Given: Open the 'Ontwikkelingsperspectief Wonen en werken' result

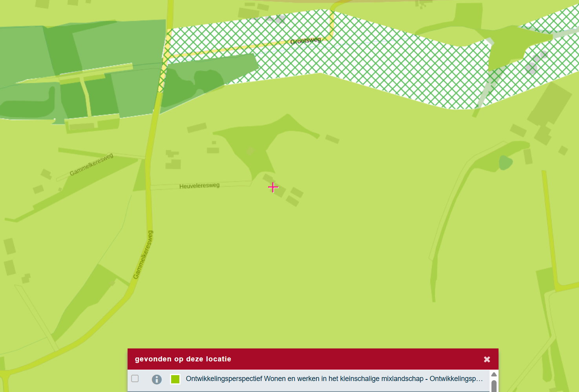Looking at the screenshot, I should [x=334, y=379].
